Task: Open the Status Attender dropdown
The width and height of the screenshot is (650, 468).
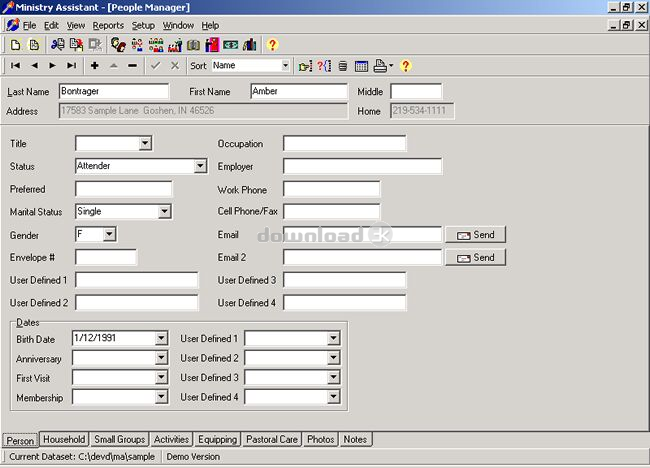Action: [200, 166]
